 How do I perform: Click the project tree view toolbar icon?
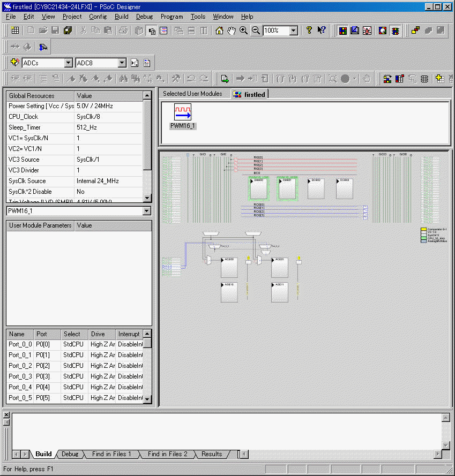[152, 31]
